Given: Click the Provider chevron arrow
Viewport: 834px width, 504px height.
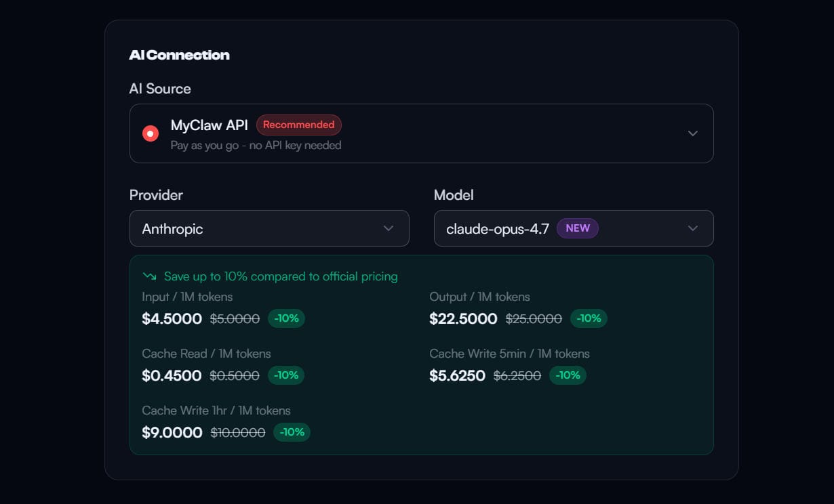Looking at the screenshot, I should click(x=389, y=228).
